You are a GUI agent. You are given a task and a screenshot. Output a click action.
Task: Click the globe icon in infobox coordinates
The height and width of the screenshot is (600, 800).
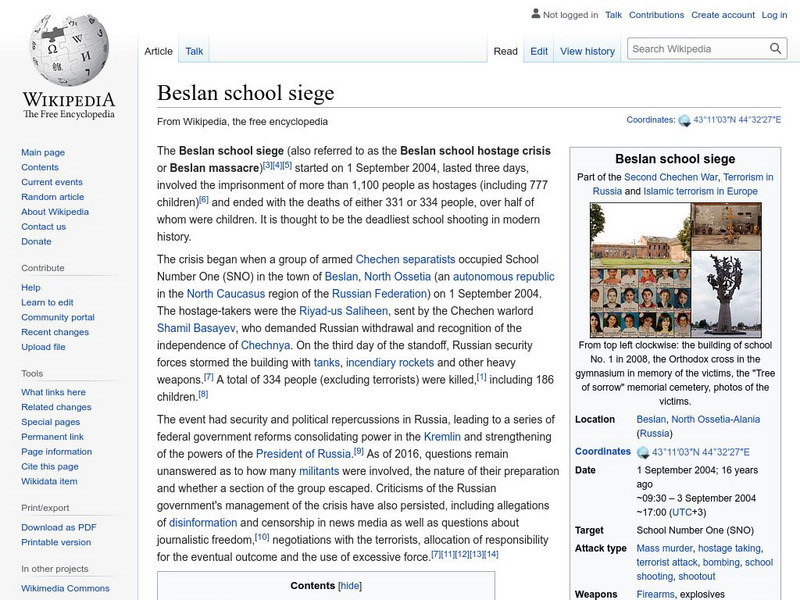click(x=643, y=452)
